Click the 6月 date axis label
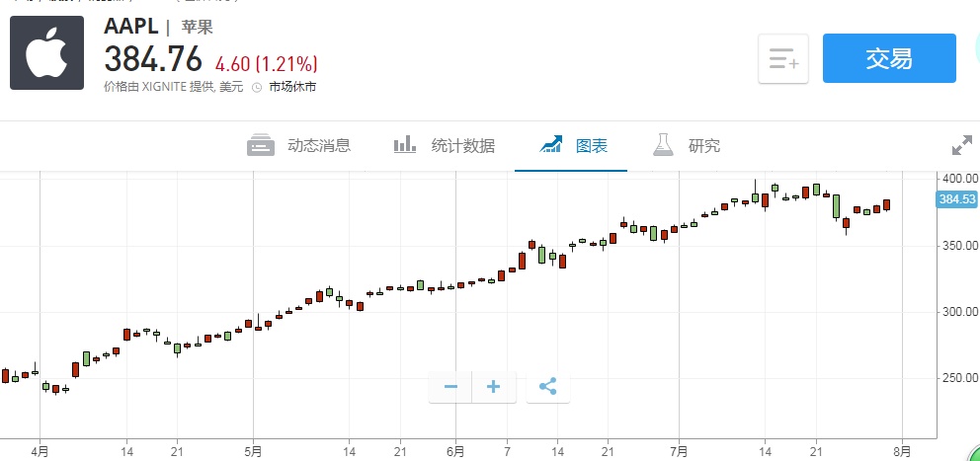980x461 pixels. 456,451
